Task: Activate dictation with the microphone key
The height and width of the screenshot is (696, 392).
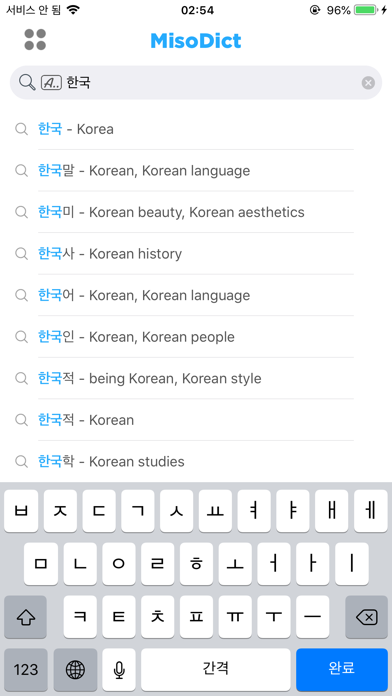Action: [119, 669]
